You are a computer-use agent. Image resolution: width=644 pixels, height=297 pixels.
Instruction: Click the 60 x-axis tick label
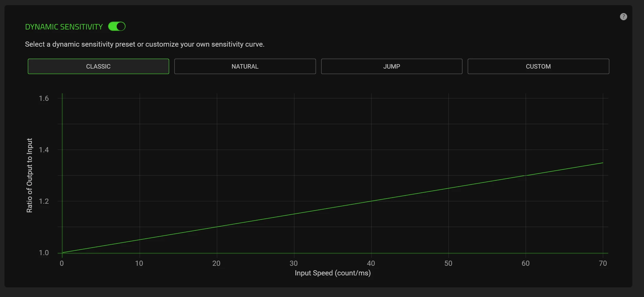coord(526,263)
